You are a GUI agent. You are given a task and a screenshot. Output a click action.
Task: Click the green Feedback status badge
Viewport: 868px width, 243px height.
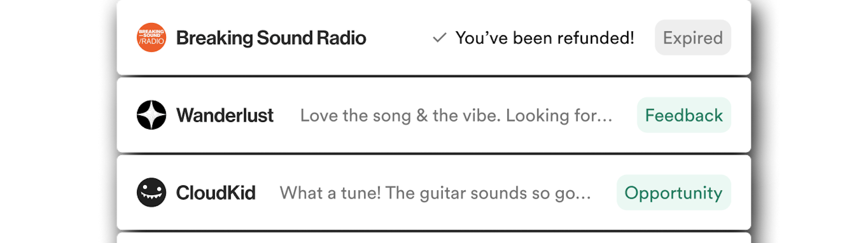[684, 115]
